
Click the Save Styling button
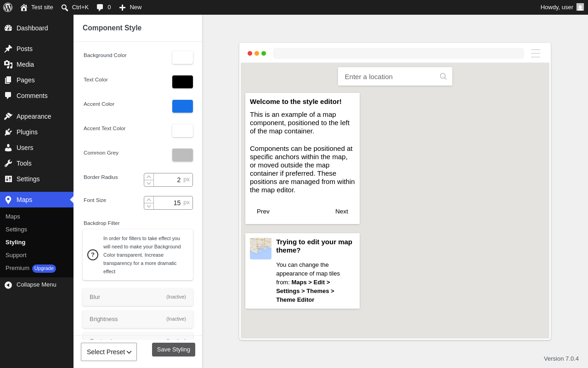174,350
